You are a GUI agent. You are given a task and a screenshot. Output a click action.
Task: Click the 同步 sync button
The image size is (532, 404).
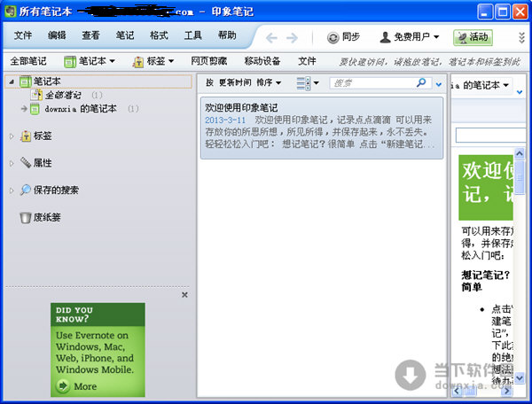click(343, 37)
